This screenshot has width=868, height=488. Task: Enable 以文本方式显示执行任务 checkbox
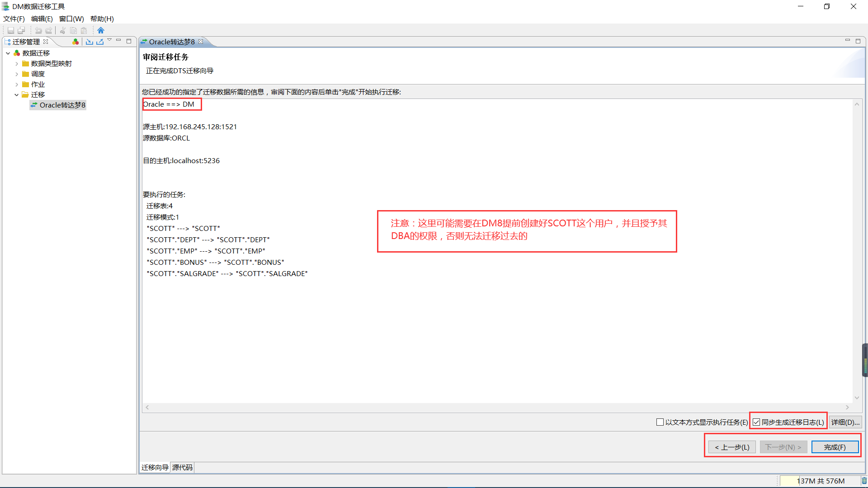(x=660, y=422)
